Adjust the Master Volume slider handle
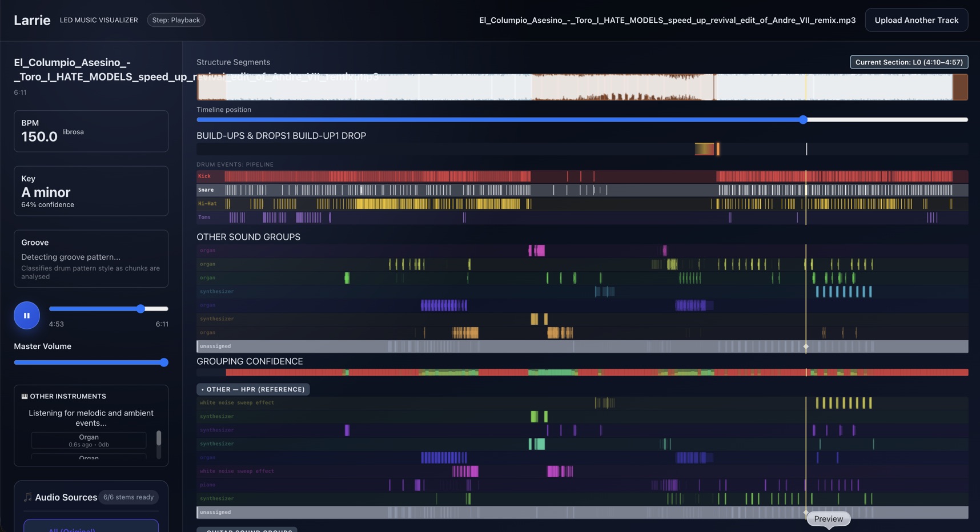980x532 pixels. click(164, 362)
